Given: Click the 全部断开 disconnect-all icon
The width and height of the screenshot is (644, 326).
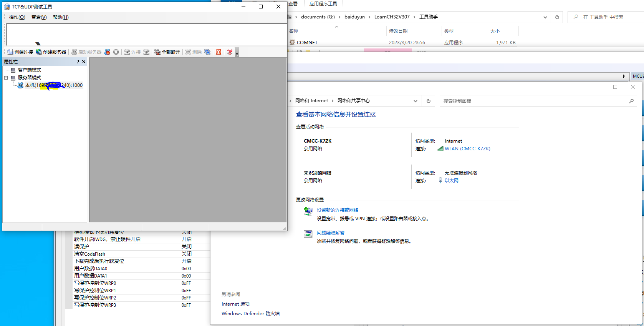Looking at the screenshot, I should [157, 52].
